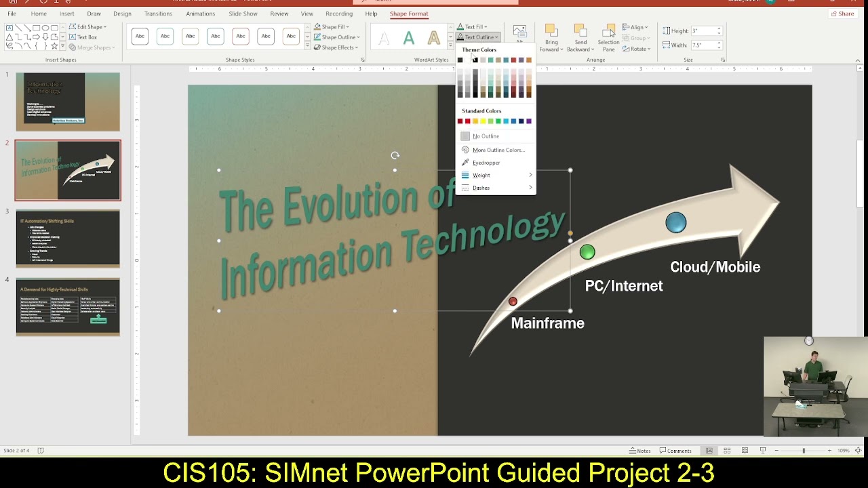This screenshot has height=488, width=868.
Task: Open the Dashes submenu
Action: pos(496,188)
